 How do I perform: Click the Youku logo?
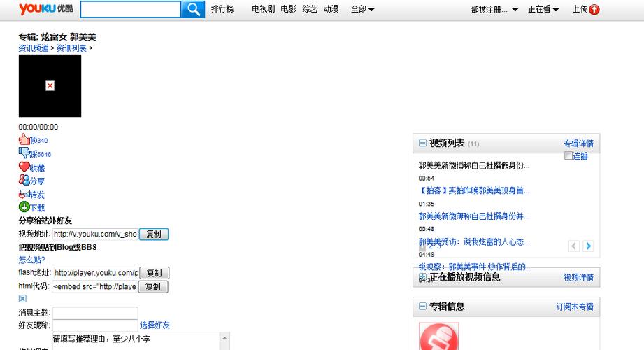[46, 8]
